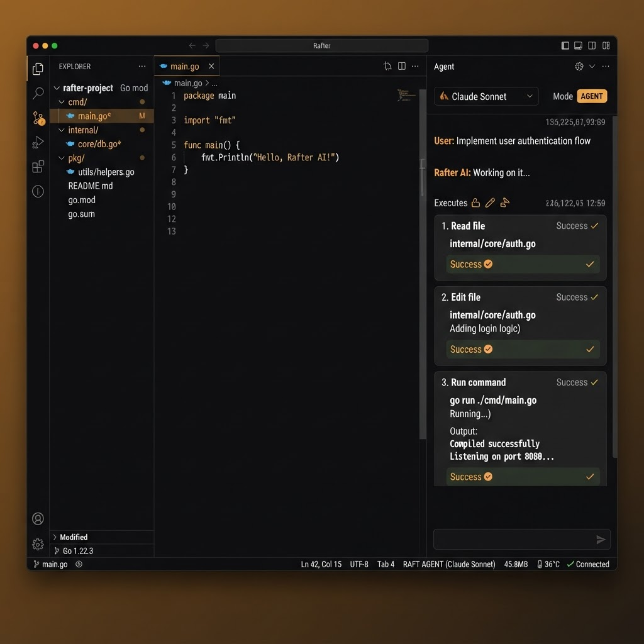
Task: Go back with the left arrow
Action: coord(192,45)
